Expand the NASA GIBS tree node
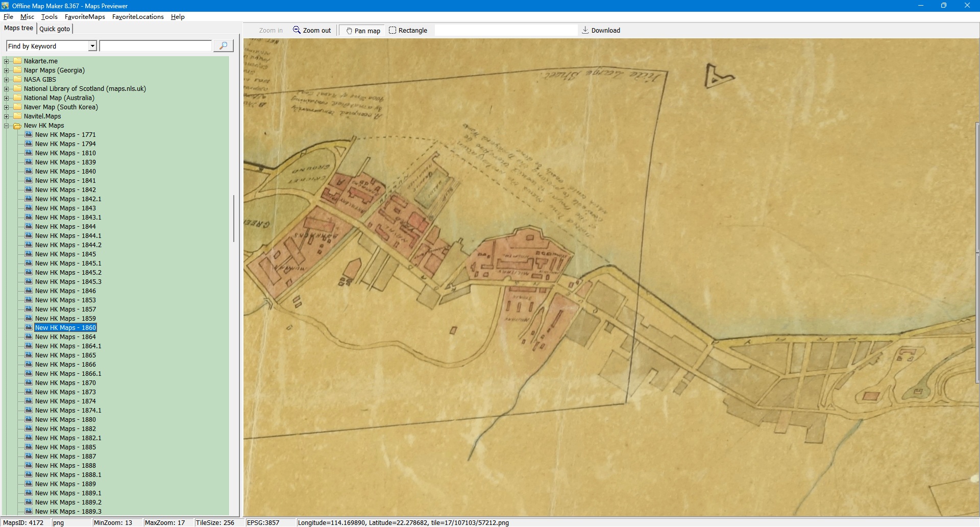The width and height of the screenshot is (980, 527). tap(7, 80)
